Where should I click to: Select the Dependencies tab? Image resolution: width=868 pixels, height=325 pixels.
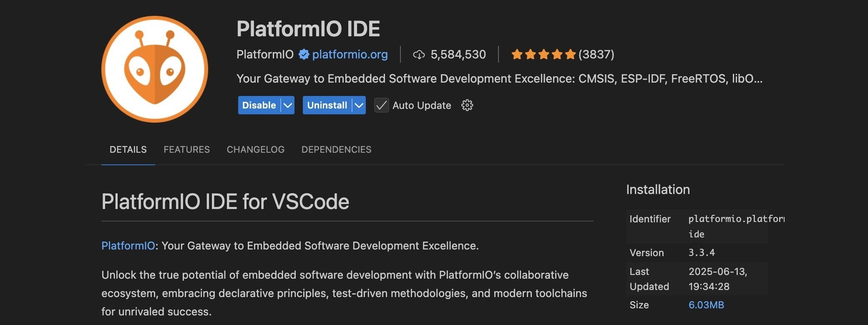pyautogui.click(x=336, y=149)
